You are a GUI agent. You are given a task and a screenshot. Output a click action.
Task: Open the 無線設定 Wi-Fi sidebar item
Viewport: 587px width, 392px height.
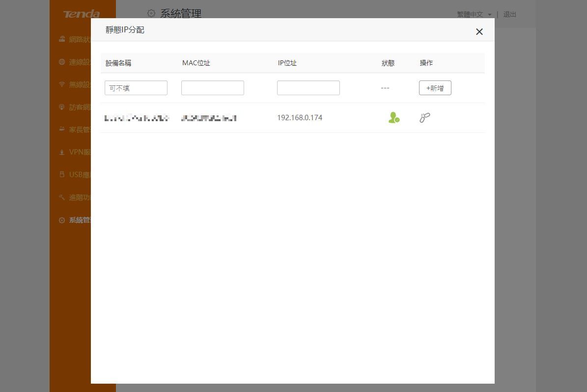75,84
